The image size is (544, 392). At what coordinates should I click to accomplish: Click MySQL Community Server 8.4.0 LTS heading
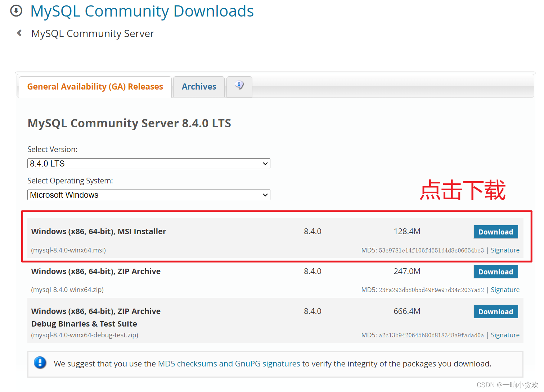coord(129,123)
